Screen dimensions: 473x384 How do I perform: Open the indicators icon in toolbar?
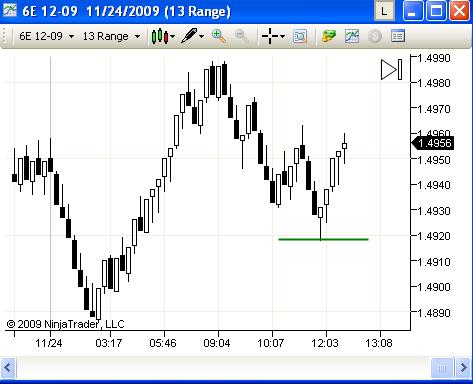pyautogui.click(x=352, y=36)
